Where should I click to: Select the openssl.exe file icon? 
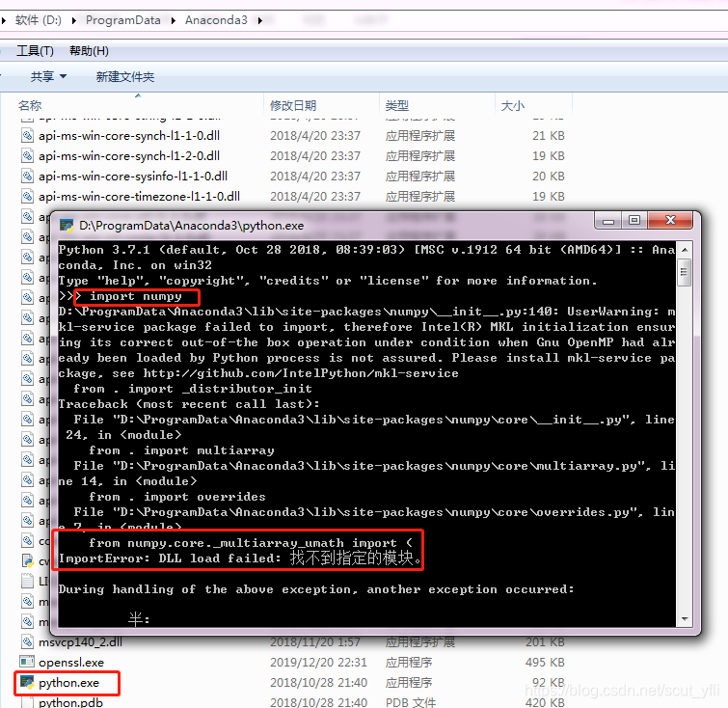click(27, 662)
